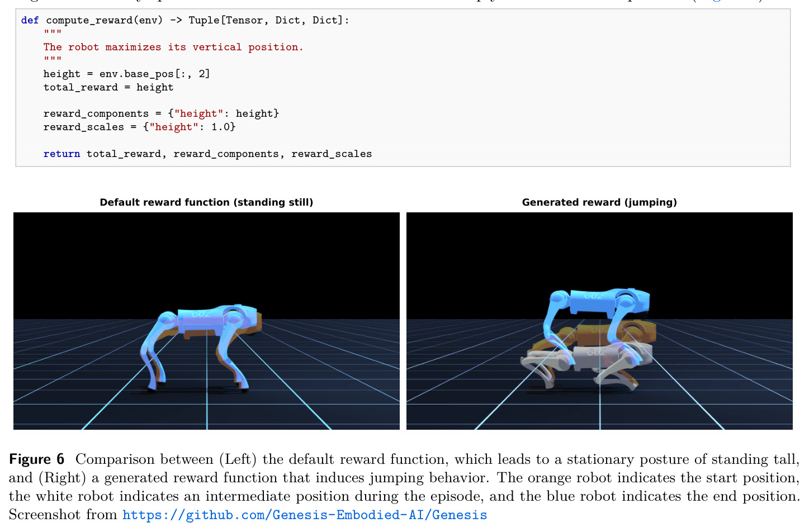Viewport: 809px width, 532px height.
Task: Click the 'Generated reward (jumping)' title
Action: [x=599, y=202]
